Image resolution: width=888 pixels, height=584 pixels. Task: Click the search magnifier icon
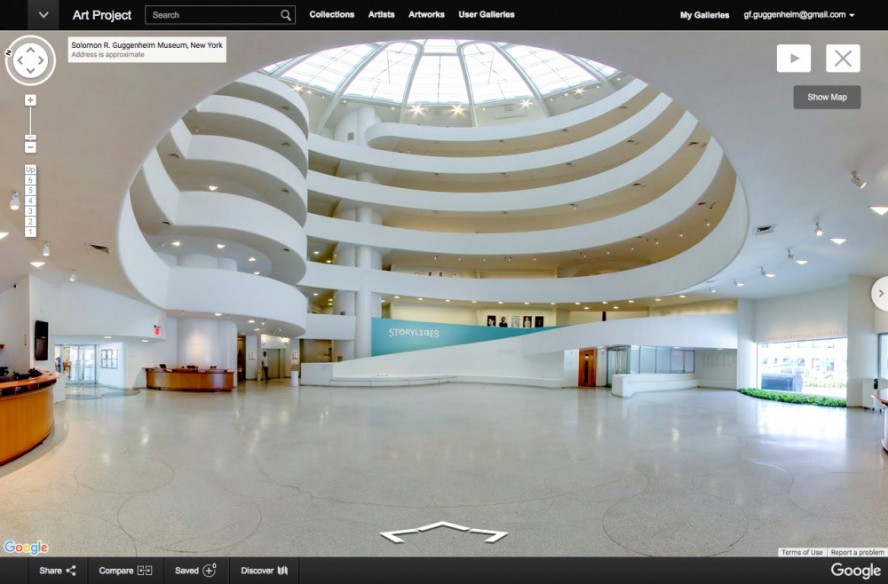click(x=286, y=15)
